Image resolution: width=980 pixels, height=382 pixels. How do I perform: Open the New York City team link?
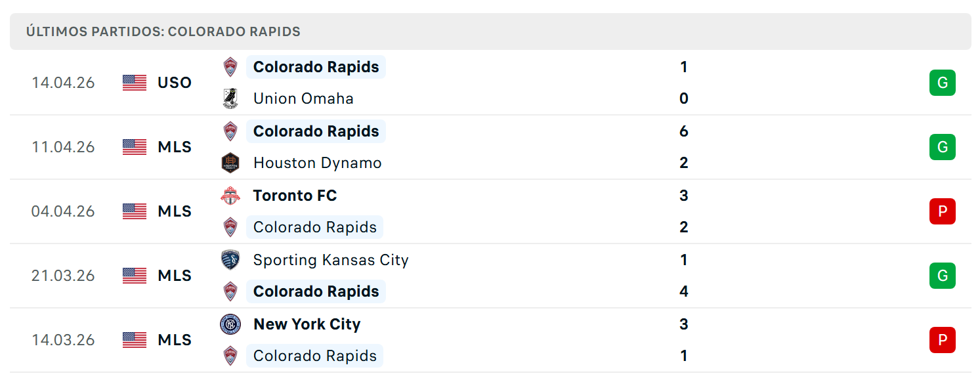tap(307, 324)
